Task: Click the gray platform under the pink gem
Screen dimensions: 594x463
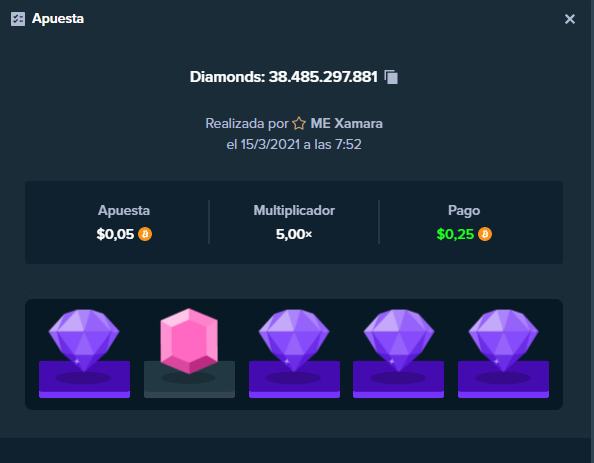Action: point(189,379)
